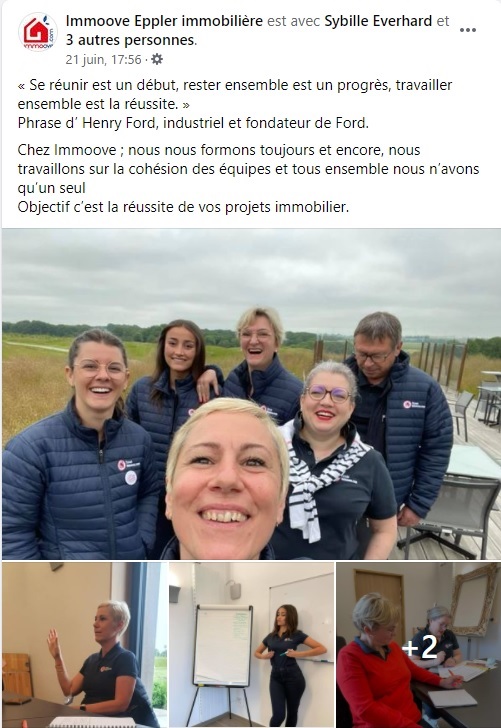The height and width of the screenshot is (728, 501).
Task: Open Immoove Eppler immobilière page link
Action: [x=164, y=21]
